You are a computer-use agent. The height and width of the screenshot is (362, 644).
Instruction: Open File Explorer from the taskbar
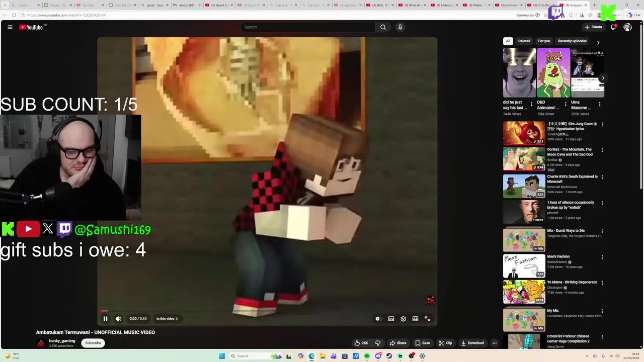[x=323, y=356]
